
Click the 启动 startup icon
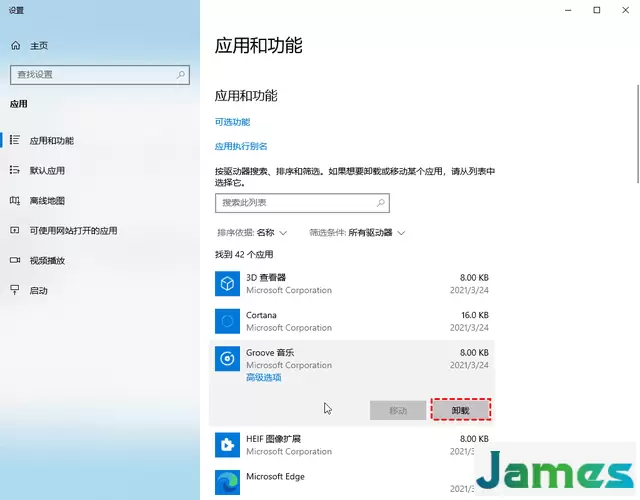click(15, 290)
